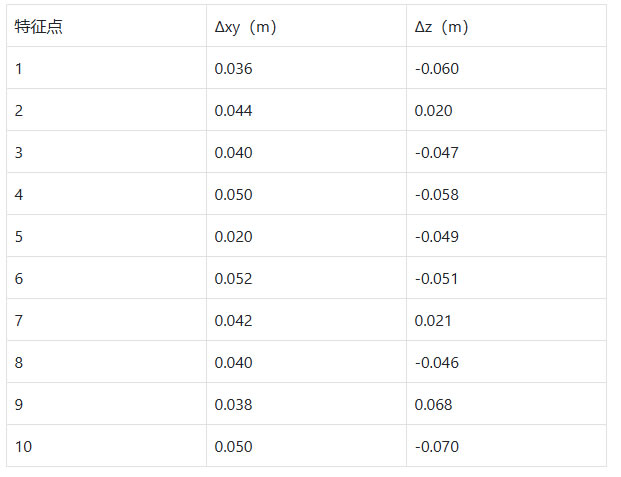
Task: Select feature point 2 cell
Action: click(x=19, y=111)
